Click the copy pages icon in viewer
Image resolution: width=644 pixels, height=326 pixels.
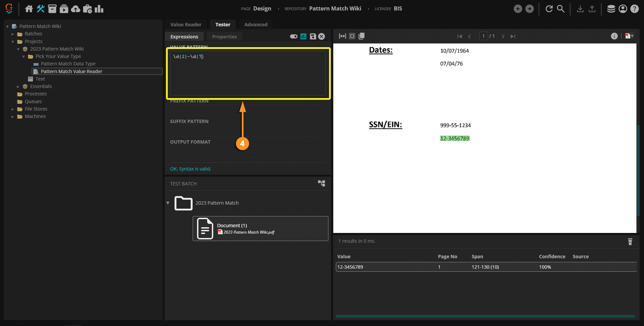[361, 36]
